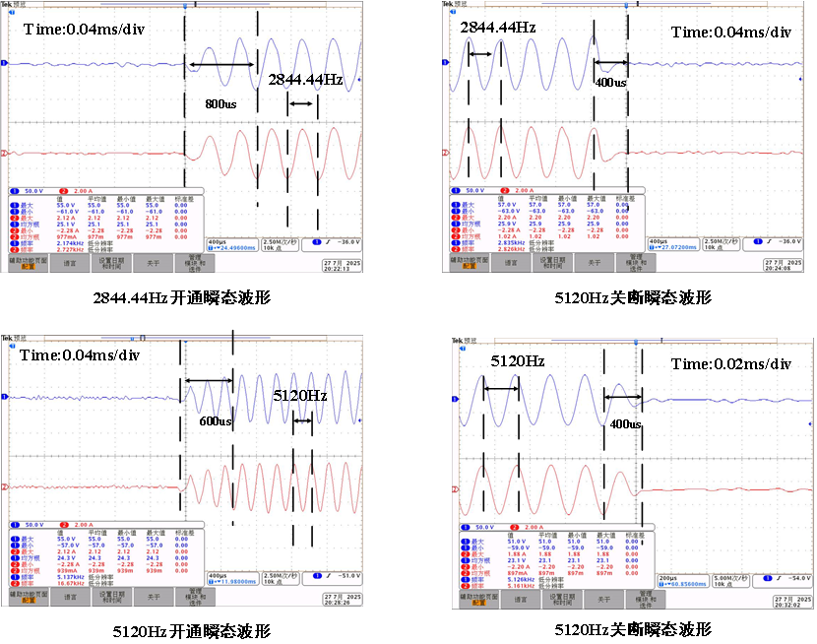Click channel 1 marker on bottom-right waveform
The height and width of the screenshot is (644, 817).
[456, 399]
